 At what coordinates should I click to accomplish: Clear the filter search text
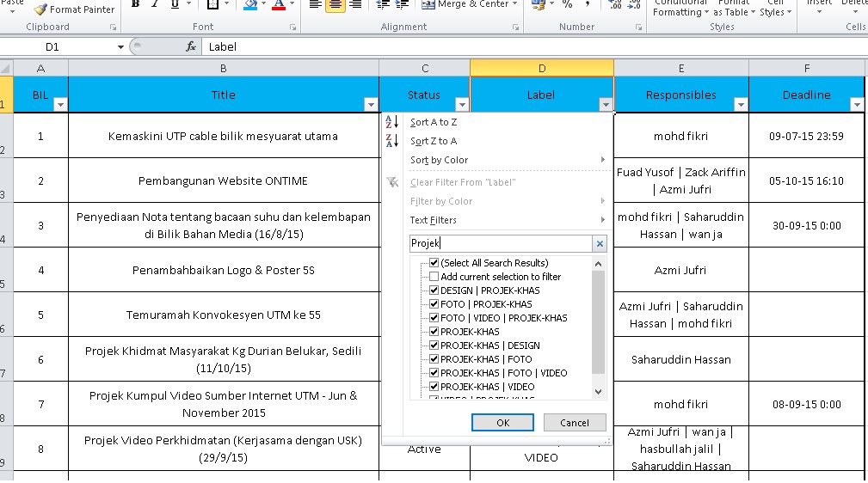click(x=600, y=243)
